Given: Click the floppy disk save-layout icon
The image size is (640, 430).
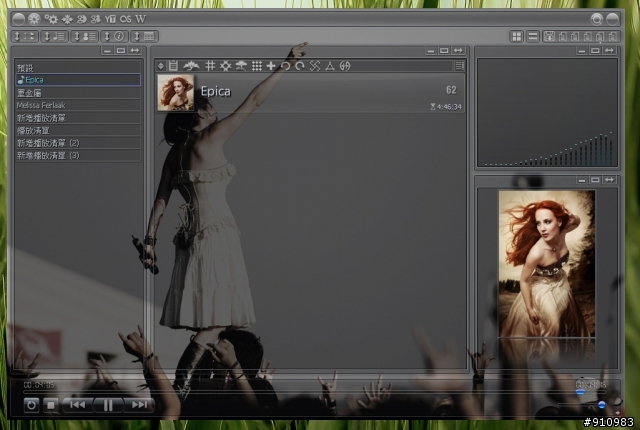Looking at the screenshot, I should (549, 37).
